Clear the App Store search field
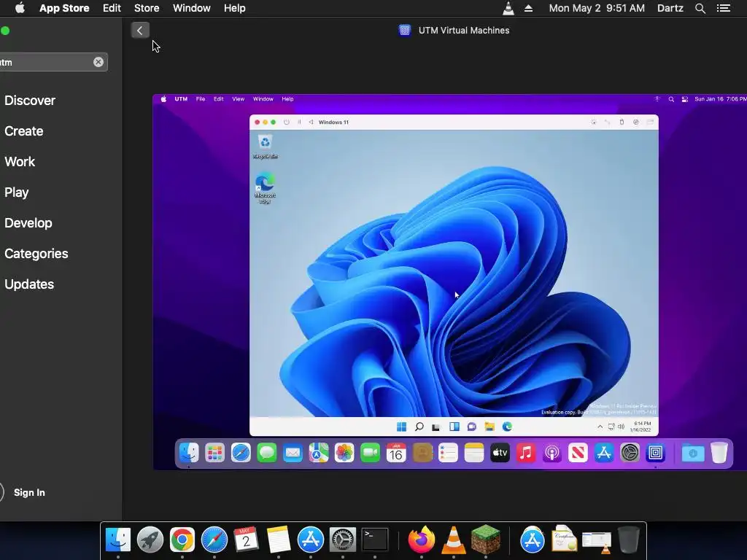This screenshot has height=560, width=747. (98, 62)
